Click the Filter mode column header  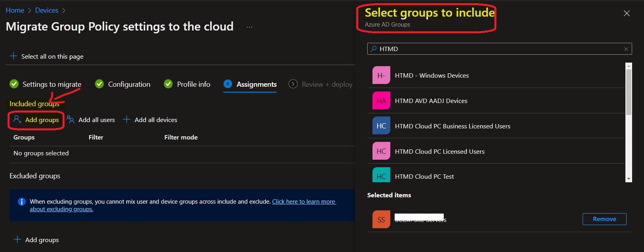click(x=181, y=137)
